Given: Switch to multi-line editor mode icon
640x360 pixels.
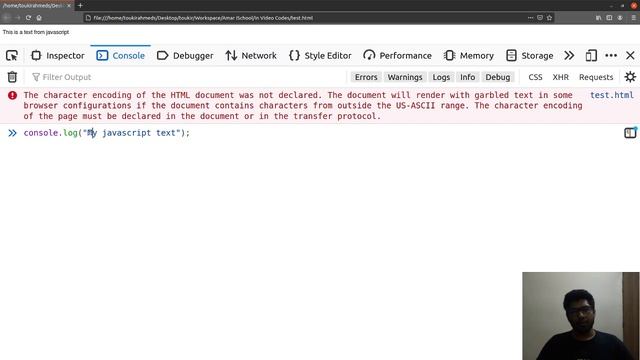Looking at the screenshot, I should click(x=630, y=133).
